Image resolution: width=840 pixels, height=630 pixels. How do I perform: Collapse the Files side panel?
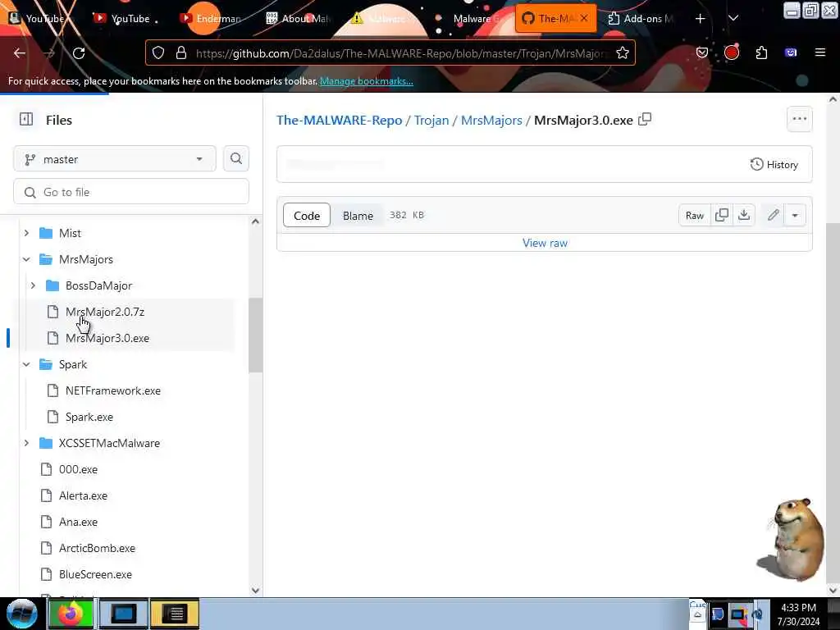[x=26, y=120]
